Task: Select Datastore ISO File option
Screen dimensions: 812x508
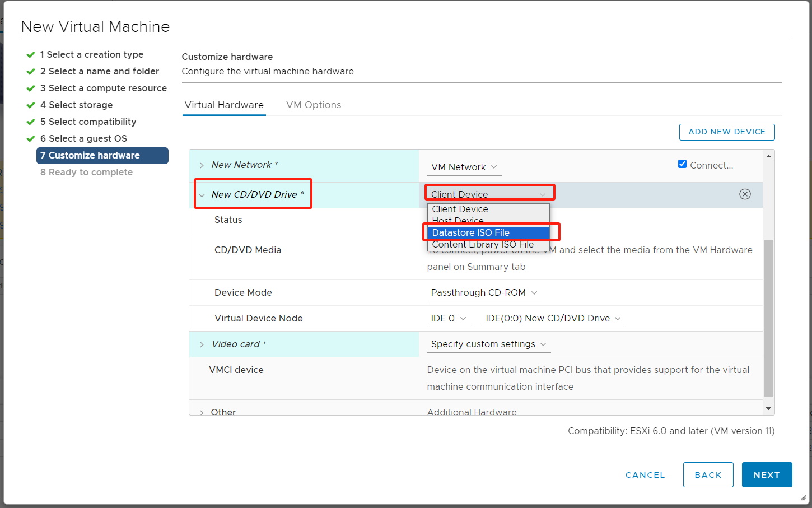Action: pyautogui.click(x=471, y=232)
